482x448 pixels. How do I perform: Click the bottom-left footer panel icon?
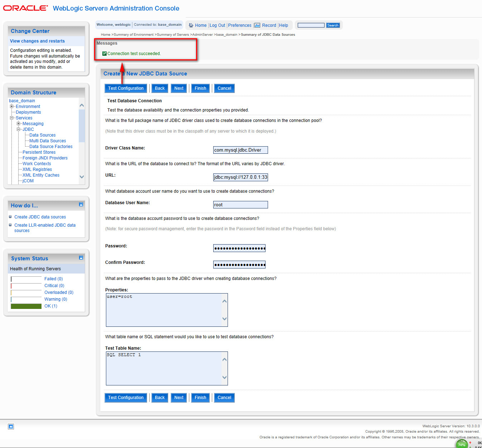[x=11, y=427]
